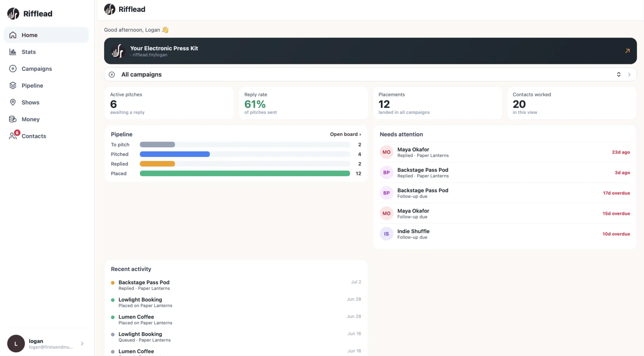Go to Money in the sidebar

coord(46,119)
